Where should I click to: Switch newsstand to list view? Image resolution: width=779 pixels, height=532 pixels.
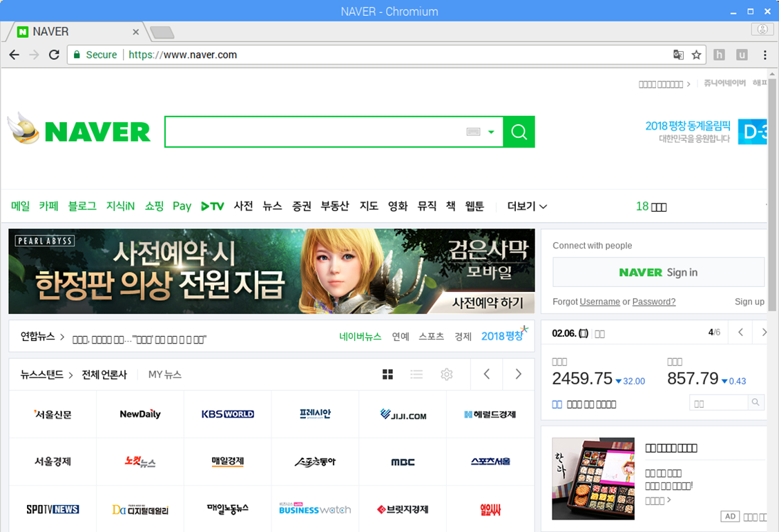tap(416, 374)
